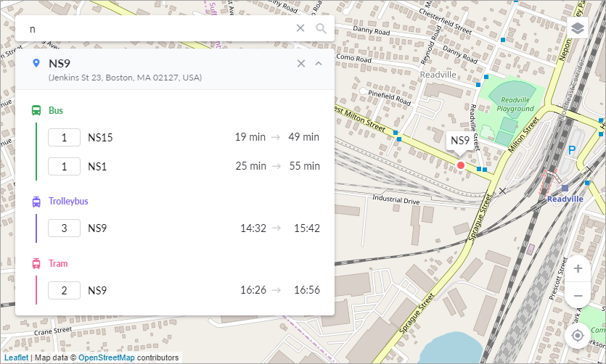Clear the search field text
The height and width of the screenshot is (364, 606).
pyautogui.click(x=300, y=28)
